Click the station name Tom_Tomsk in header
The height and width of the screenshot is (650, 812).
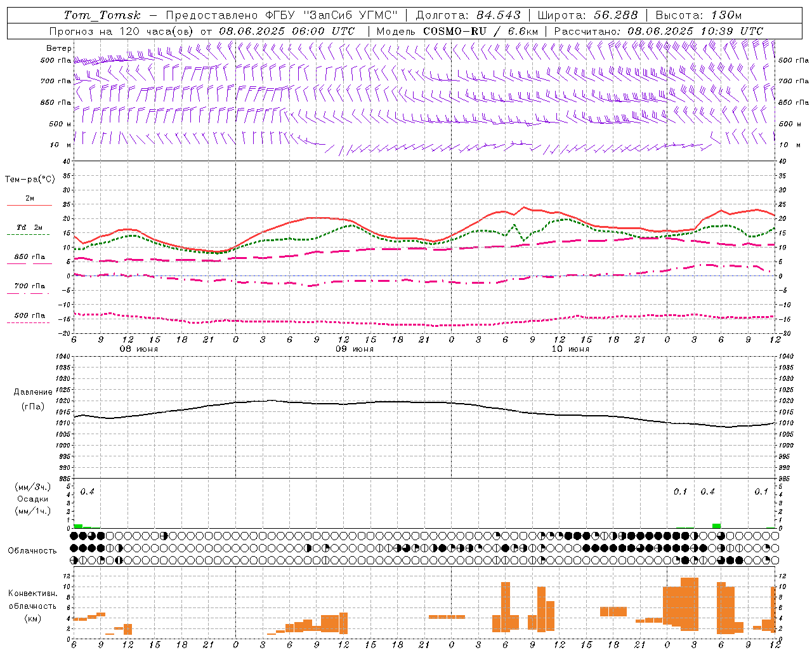102,15
